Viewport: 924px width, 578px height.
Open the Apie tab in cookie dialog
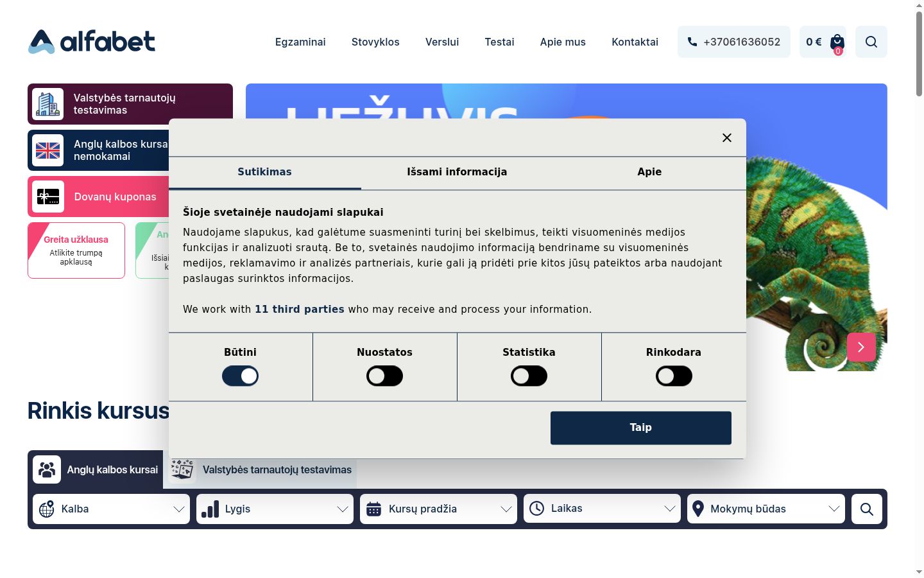pos(649,172)
